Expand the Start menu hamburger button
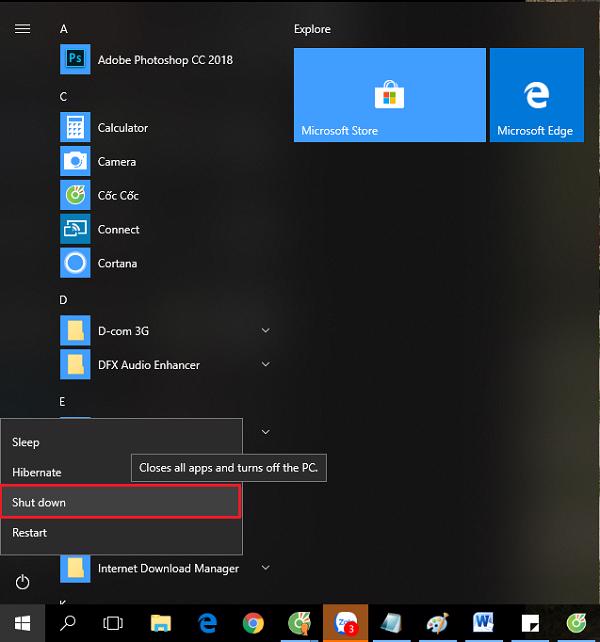 (22, 29)
